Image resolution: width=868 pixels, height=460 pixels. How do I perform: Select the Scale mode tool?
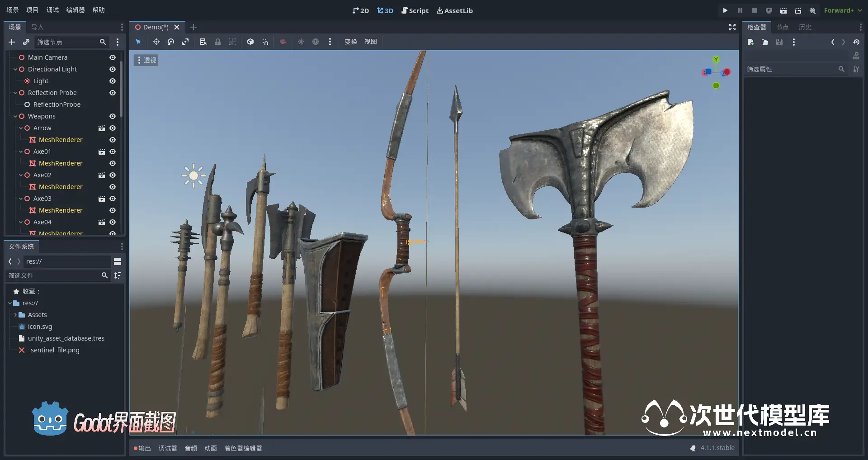coord(185,42)
